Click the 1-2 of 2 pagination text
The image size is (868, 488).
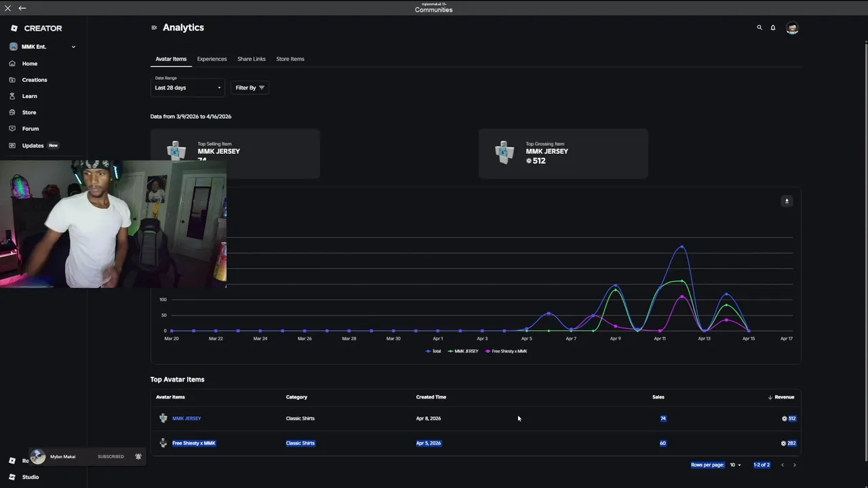[x=762, y=465]
